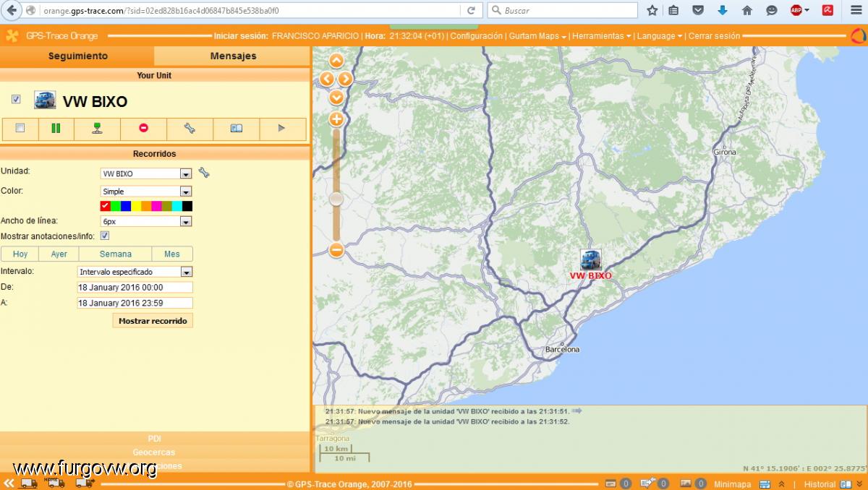868x490 pixels.
Task: Open the Geocercas section
Action: [x=155, y=452]
